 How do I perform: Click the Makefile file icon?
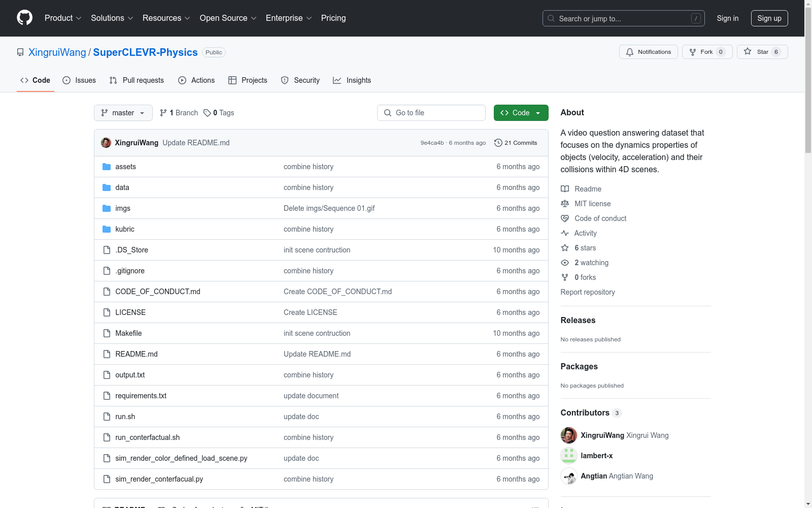tap(107, 333)
